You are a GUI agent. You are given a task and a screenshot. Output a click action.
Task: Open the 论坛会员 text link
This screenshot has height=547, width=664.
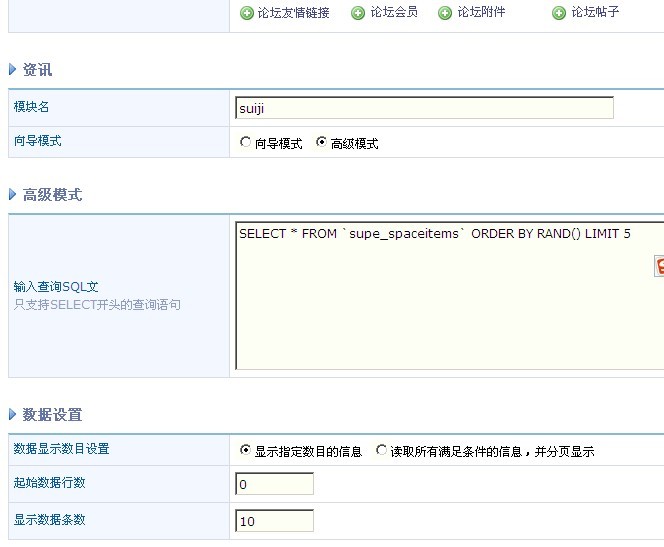394,14
